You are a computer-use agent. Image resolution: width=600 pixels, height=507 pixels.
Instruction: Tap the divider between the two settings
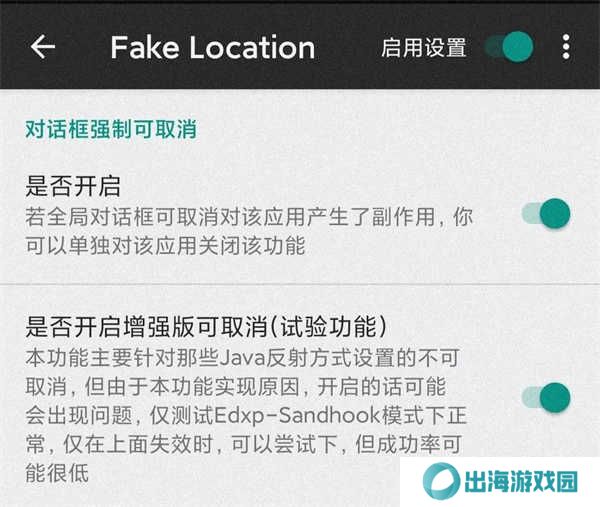300,284
